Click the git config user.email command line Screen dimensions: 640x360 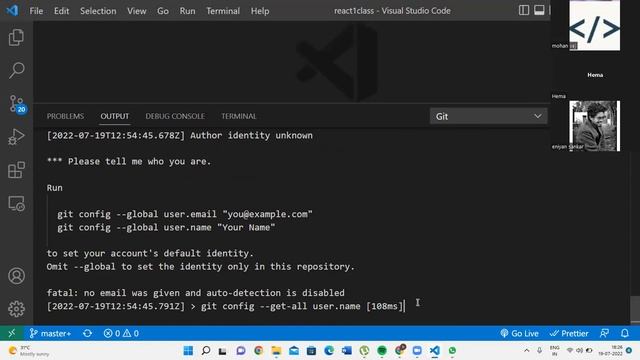click(x=184, y=214)
